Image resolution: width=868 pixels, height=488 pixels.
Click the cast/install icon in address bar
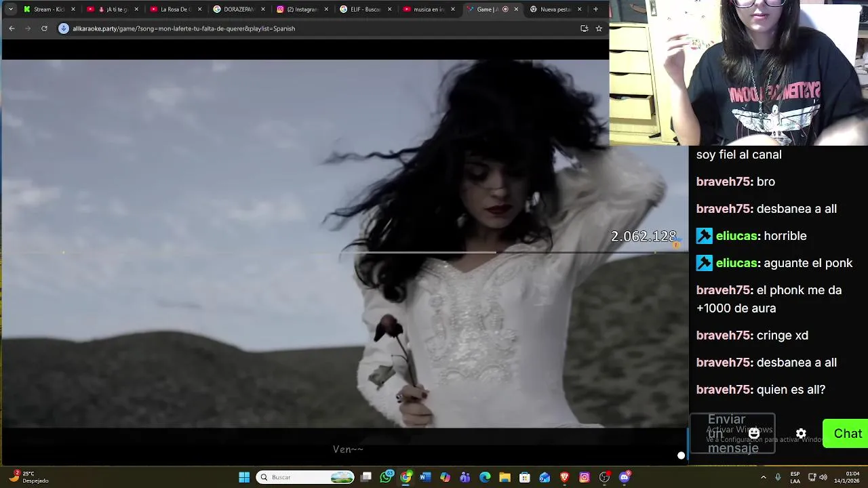[x=584, y=28]
